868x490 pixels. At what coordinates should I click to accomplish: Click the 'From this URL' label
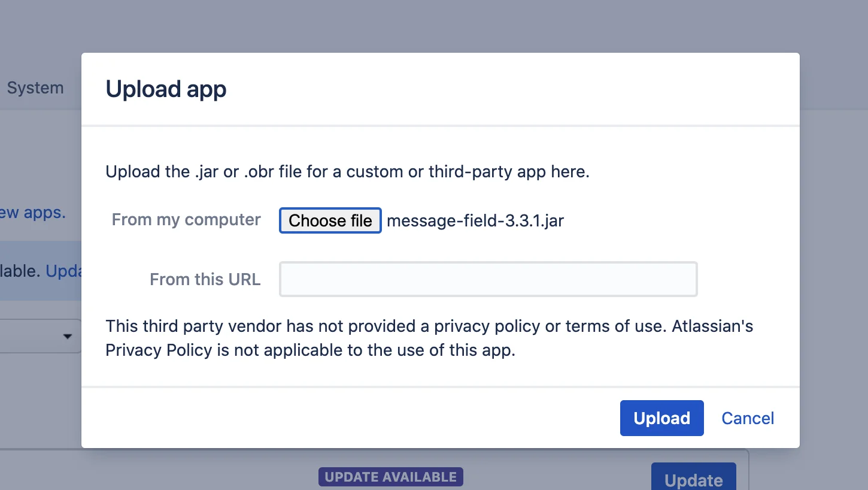click(205, 279)
